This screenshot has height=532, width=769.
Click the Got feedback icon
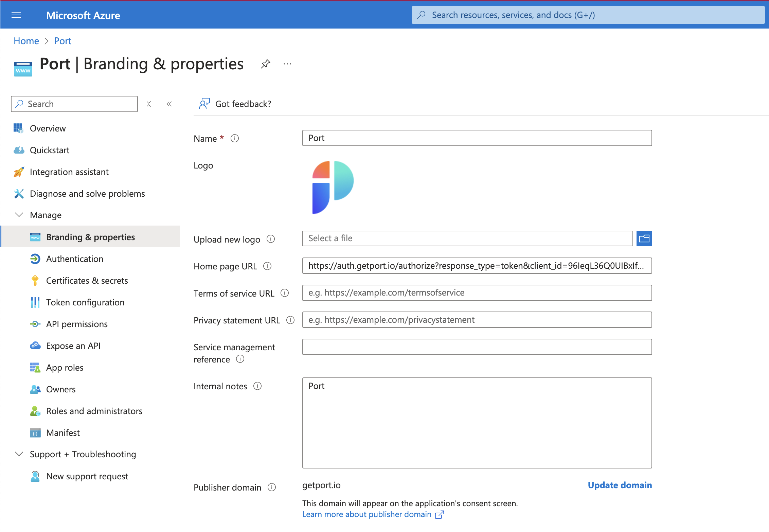pos(204,104)
